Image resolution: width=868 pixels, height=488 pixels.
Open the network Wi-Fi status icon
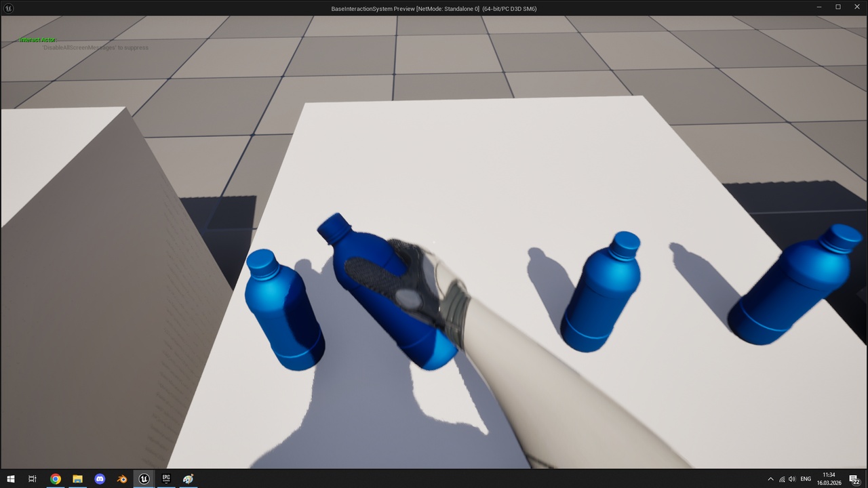[782, 479]
